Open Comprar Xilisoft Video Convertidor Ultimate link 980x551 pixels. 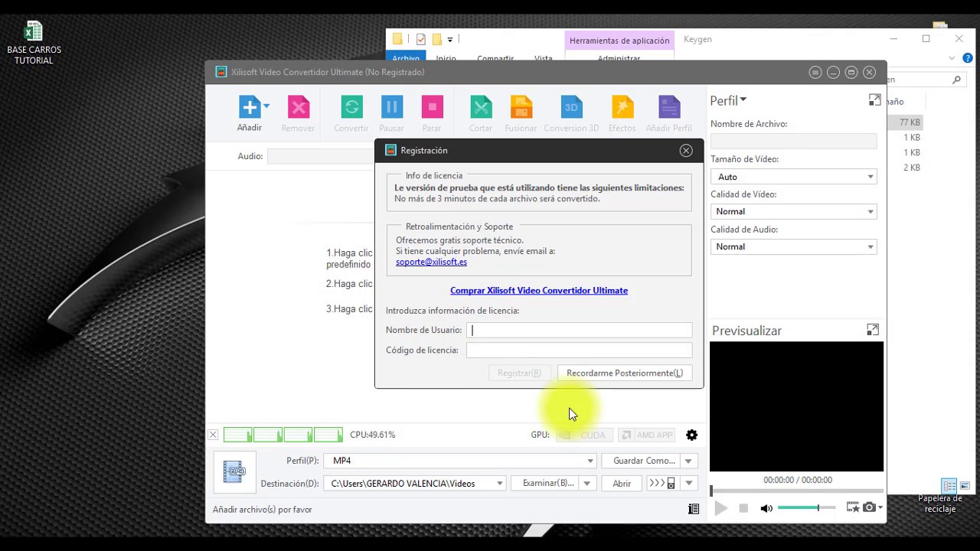[539, 291]
